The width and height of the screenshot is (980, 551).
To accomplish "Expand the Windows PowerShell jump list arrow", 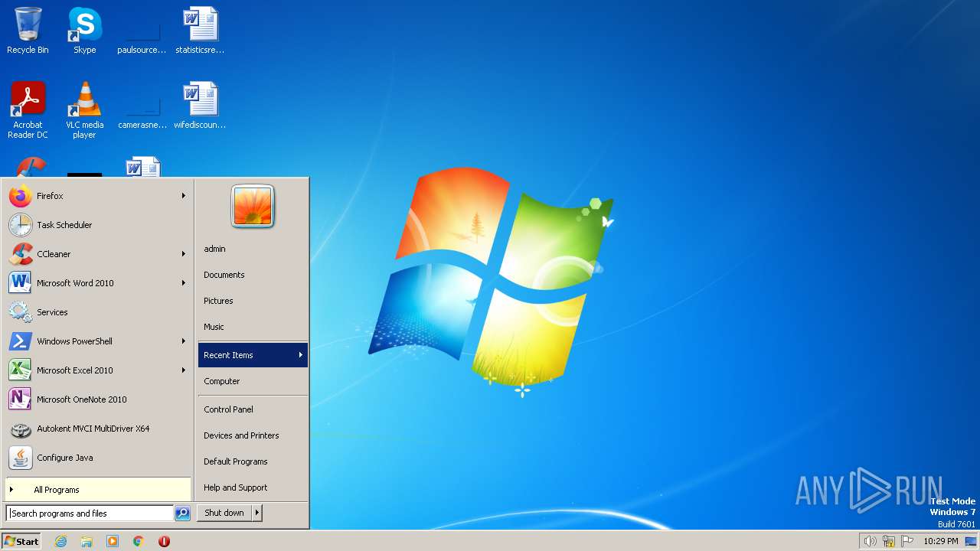I will click(184, 341).
